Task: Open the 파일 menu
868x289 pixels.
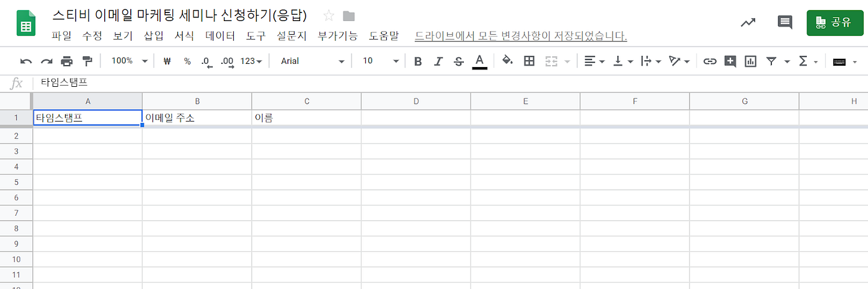Action: click(x=61, y=36)
